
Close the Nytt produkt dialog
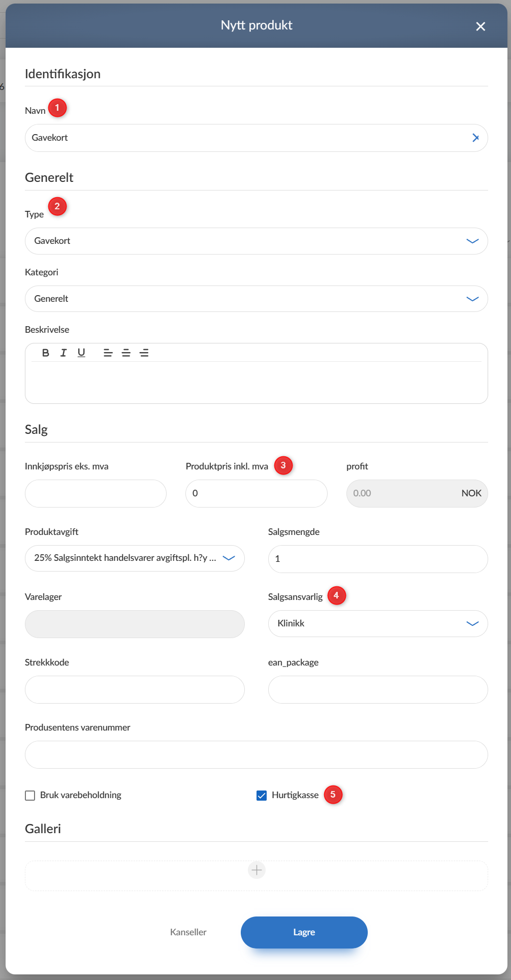(x=481, y=26)
